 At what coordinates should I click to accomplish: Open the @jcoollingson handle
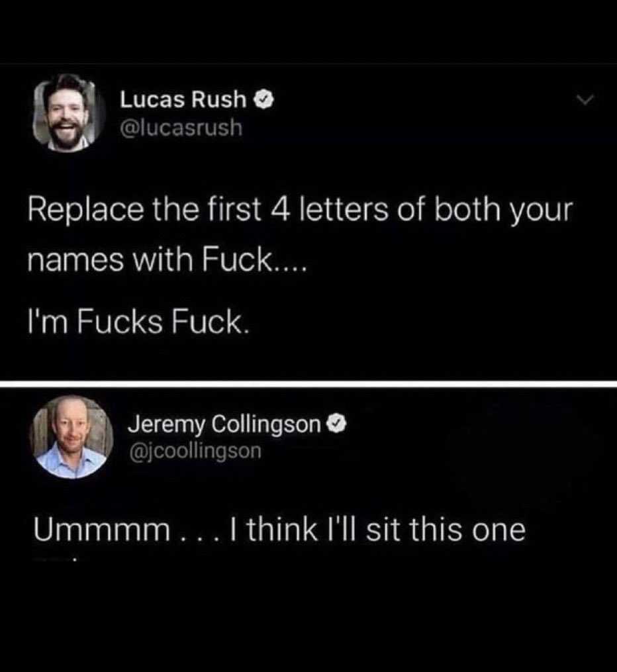(195, 451)
